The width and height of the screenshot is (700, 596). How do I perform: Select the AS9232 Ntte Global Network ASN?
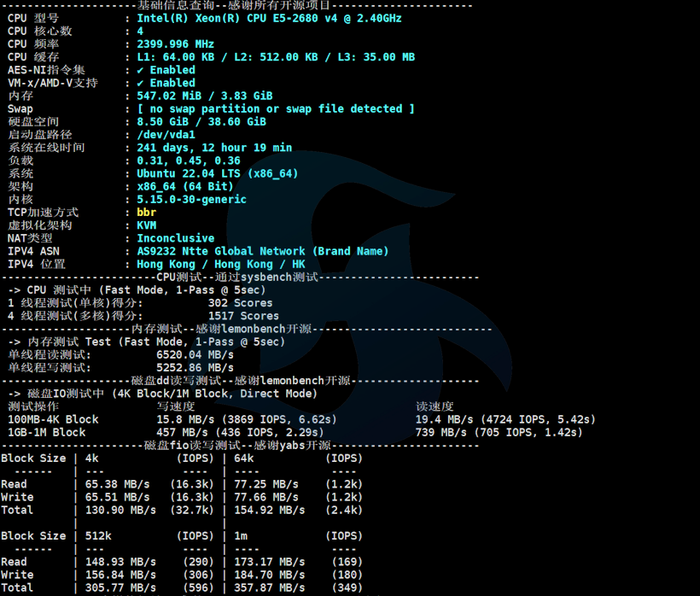pos(263,251)
